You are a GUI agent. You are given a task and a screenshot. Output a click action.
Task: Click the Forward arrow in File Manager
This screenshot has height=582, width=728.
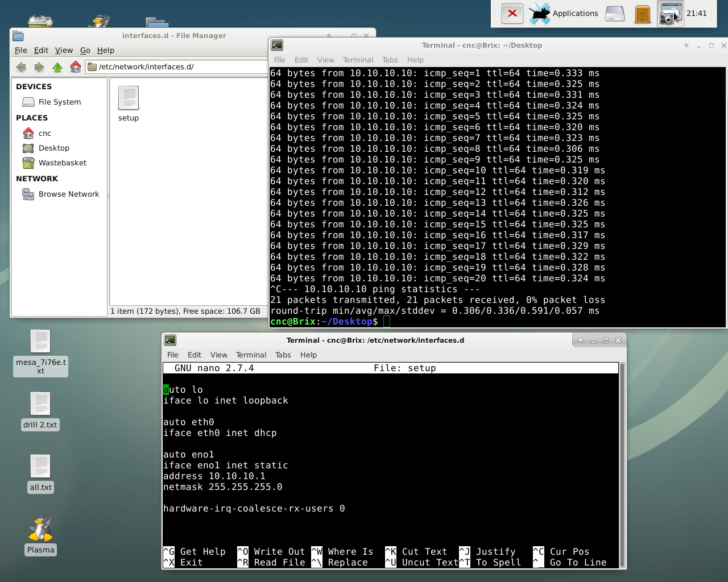[39, 67]
